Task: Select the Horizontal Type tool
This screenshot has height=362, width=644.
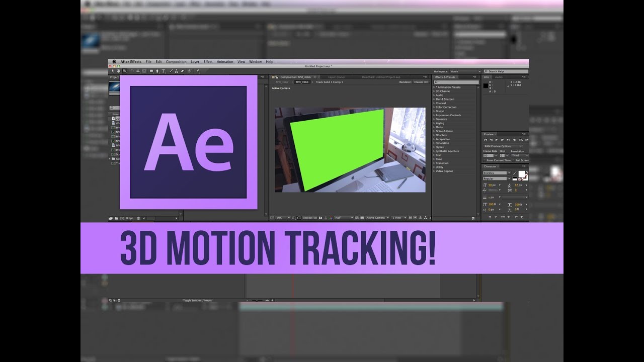Action: pos(163,71)
